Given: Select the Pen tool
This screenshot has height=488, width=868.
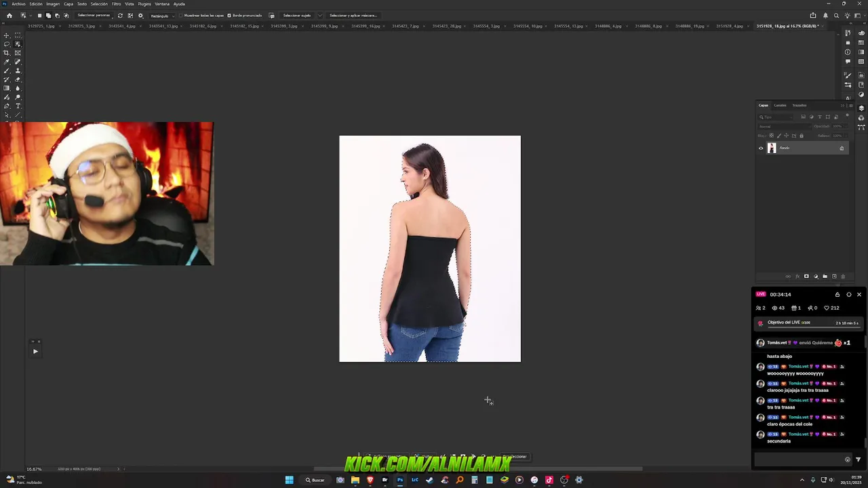Looking at the screenshot, I should [x=7, y=106].
